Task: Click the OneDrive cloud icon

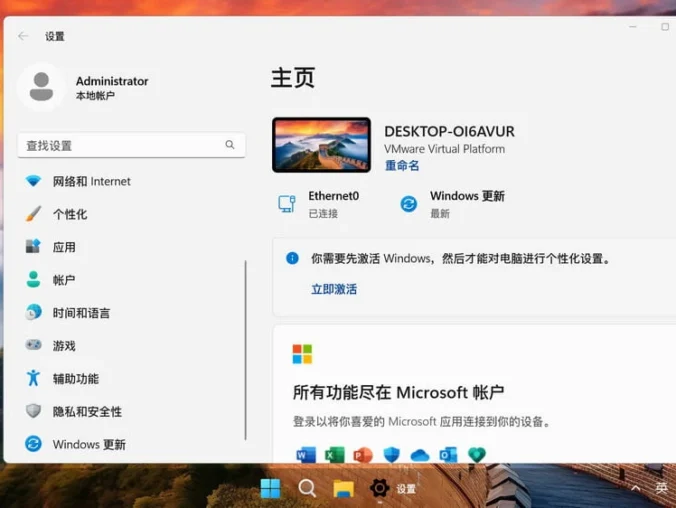Action: click(x=420, y=455)
